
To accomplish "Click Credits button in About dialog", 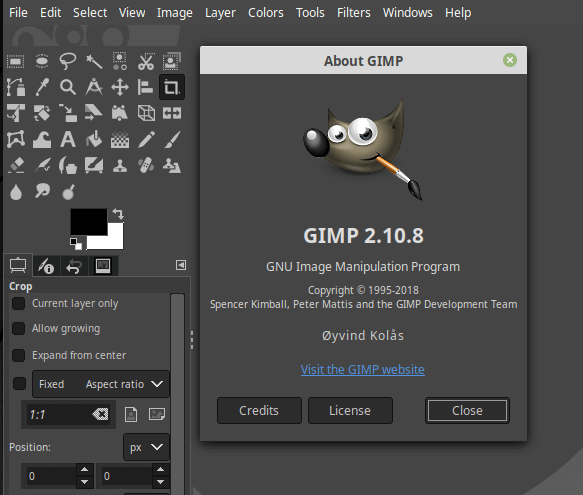I will pos(259,411).
